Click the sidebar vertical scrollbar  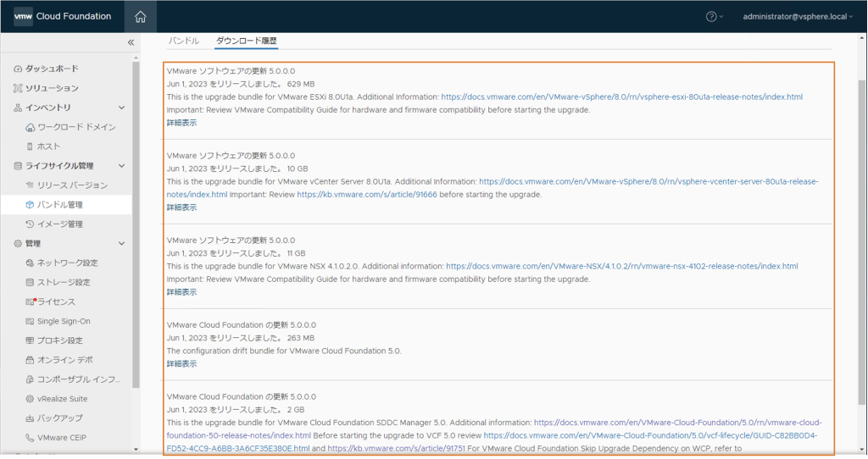(136, 224)
